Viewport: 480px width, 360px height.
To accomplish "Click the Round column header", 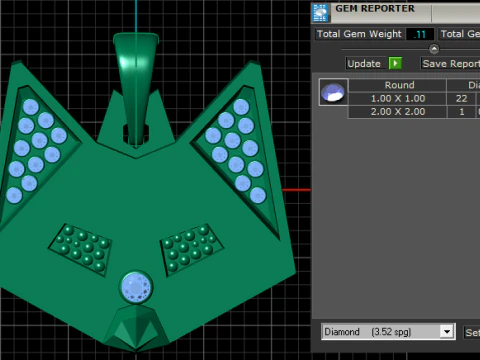I will [x=398, y=85].
